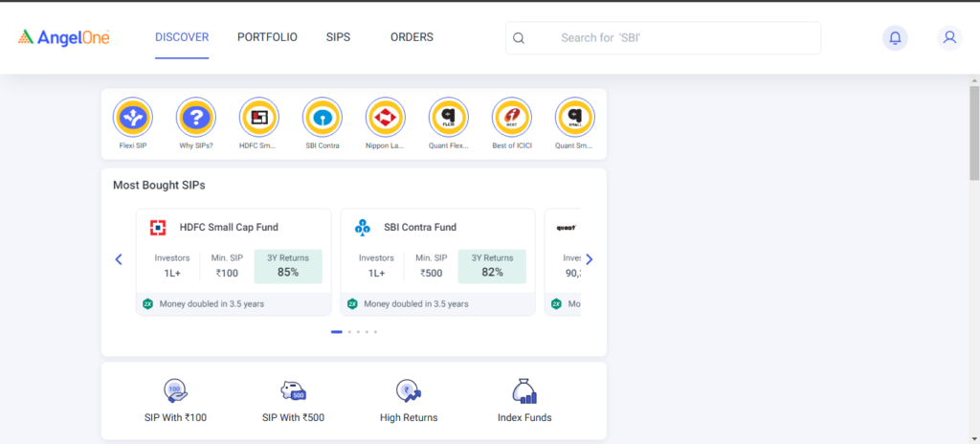Jump to the last carousel page dot
The image size is (980, 444).
[375, 332]
